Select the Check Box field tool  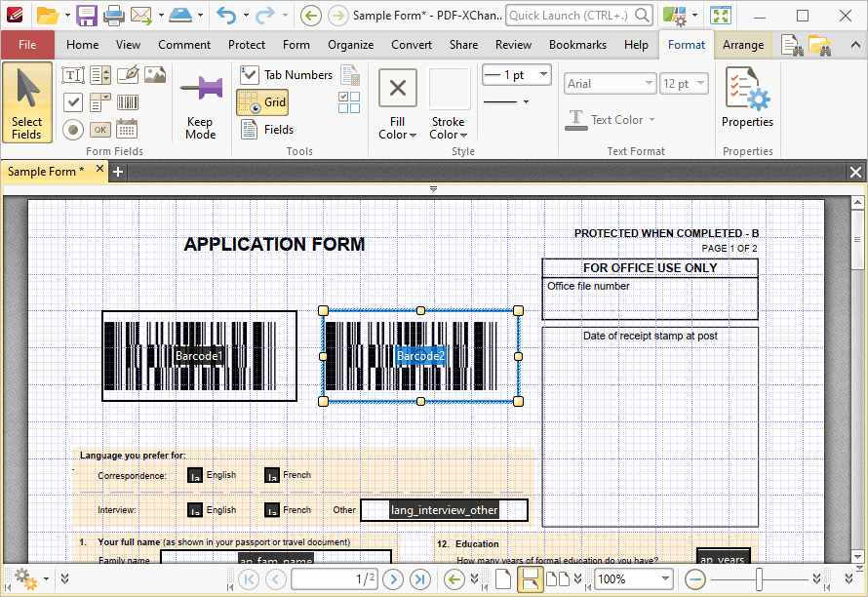click(x=73, y=101)
